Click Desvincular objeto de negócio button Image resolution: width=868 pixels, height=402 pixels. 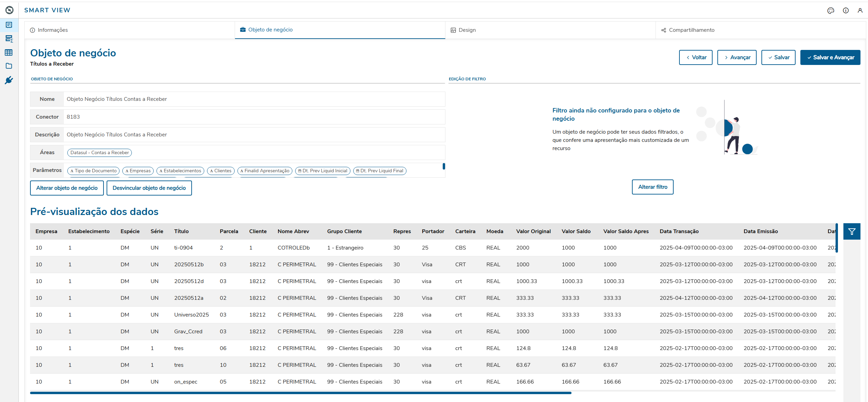[149, 188]
